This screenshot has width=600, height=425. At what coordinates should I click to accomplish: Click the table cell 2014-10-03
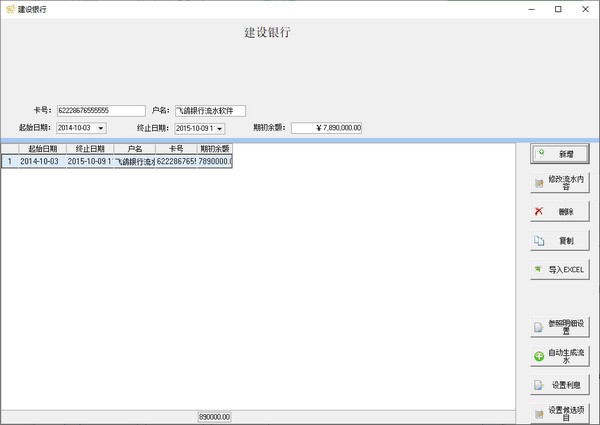pos(42,161)
